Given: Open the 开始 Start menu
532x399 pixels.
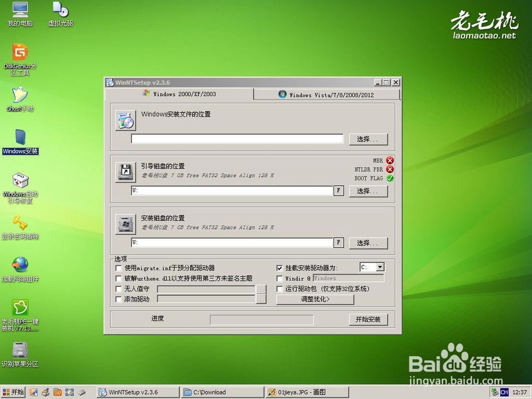Looking at the screenshot, I should pyautogui.click(x=13, y=393).
